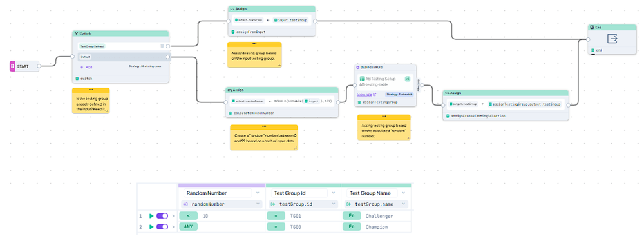Click the database icon beside switch label
Image resolution: width=644 pixels, height=243 pixels.
77,78
